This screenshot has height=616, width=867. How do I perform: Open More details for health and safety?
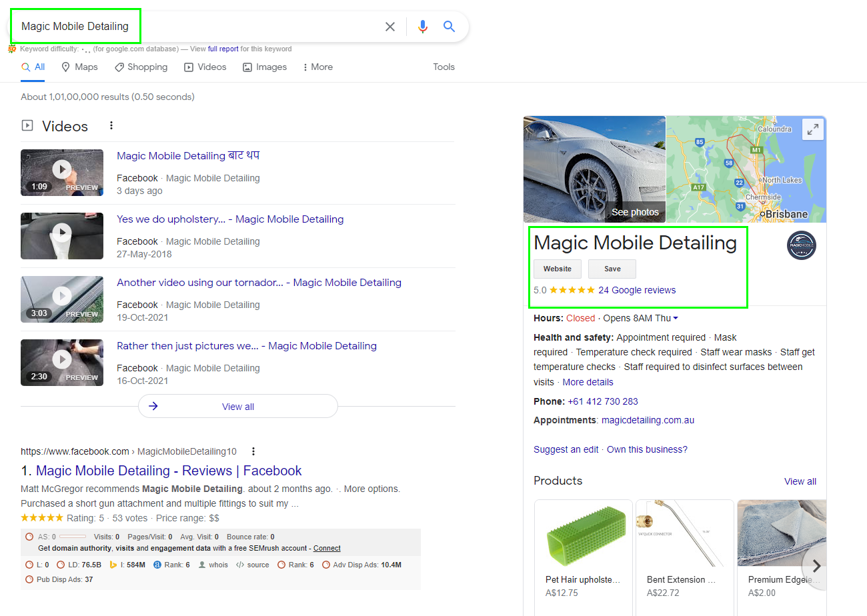[x=588, y=382]
